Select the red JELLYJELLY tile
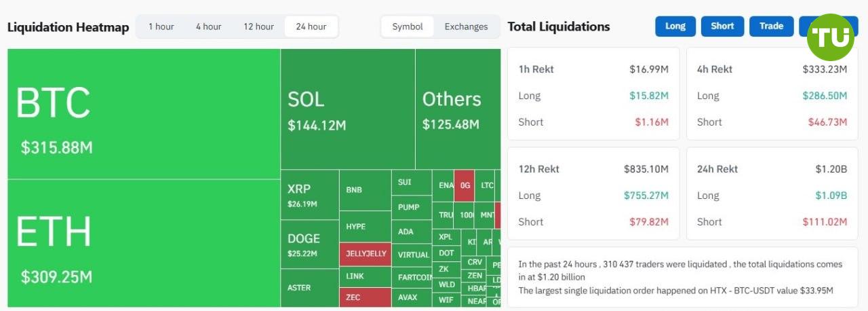The image size is (868, 311). (366, 254)
